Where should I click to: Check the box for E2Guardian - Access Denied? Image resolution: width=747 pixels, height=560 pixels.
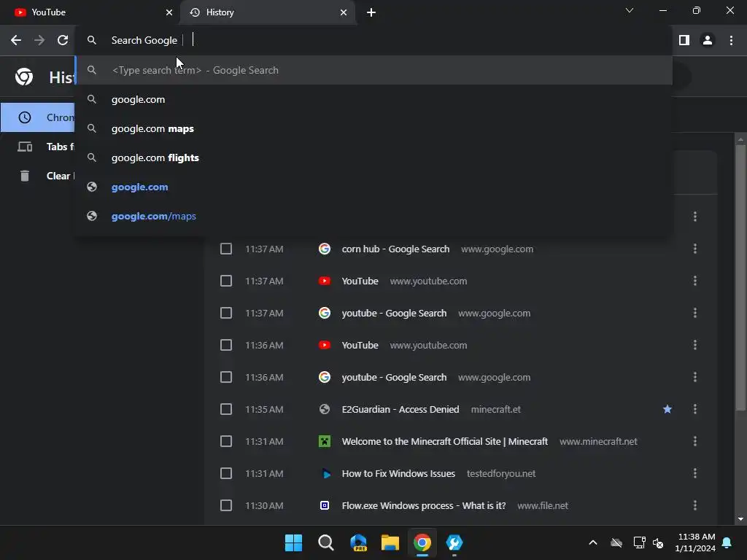pos(226,409)
